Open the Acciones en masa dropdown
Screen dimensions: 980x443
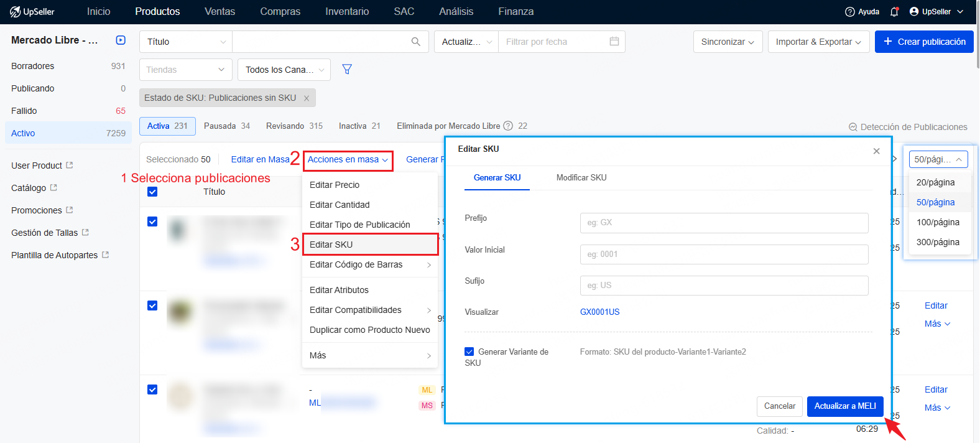348,160
